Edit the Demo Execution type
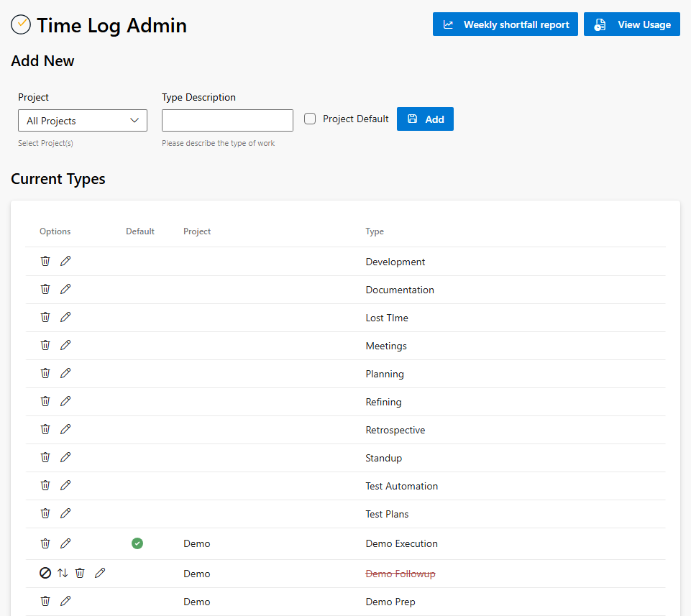Viewport: 691px width, 616px height. [x=65, y=543]
